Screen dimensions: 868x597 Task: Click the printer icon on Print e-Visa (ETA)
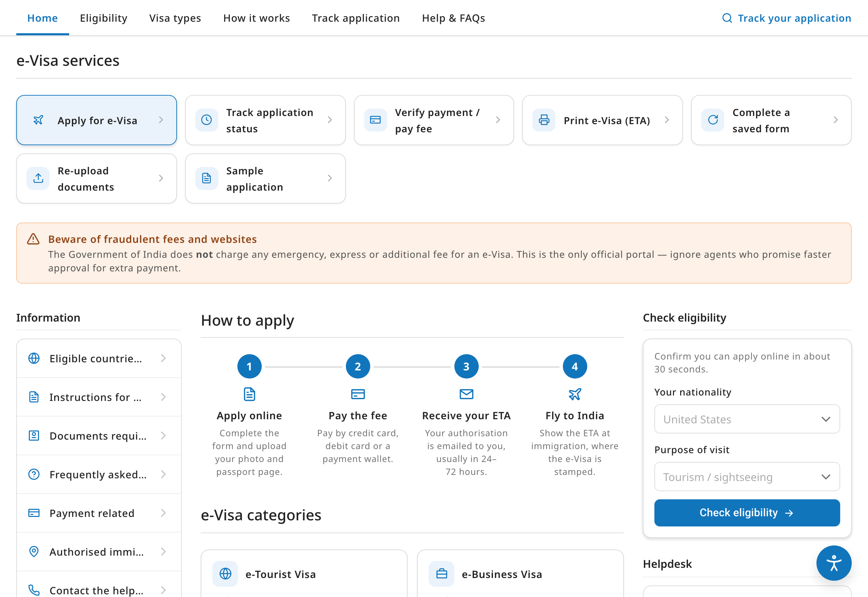pyautogui.click(x=544, y=120)
